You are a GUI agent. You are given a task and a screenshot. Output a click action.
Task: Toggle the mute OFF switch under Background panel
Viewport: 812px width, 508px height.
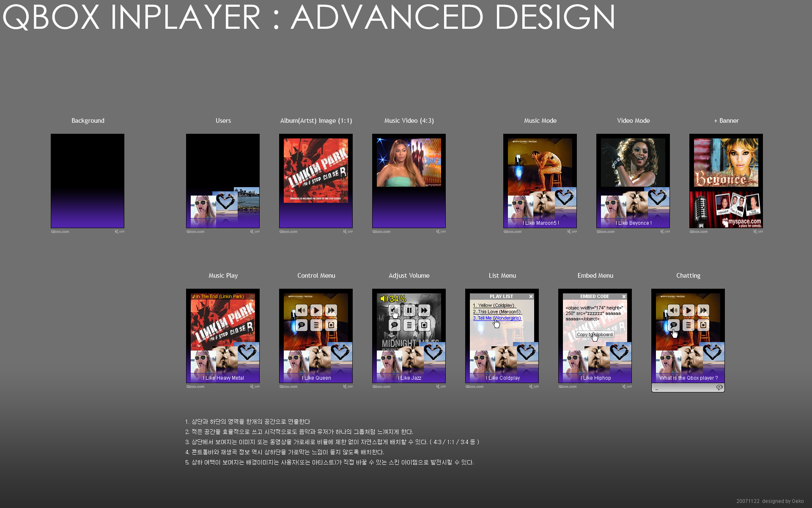point(120,232)
